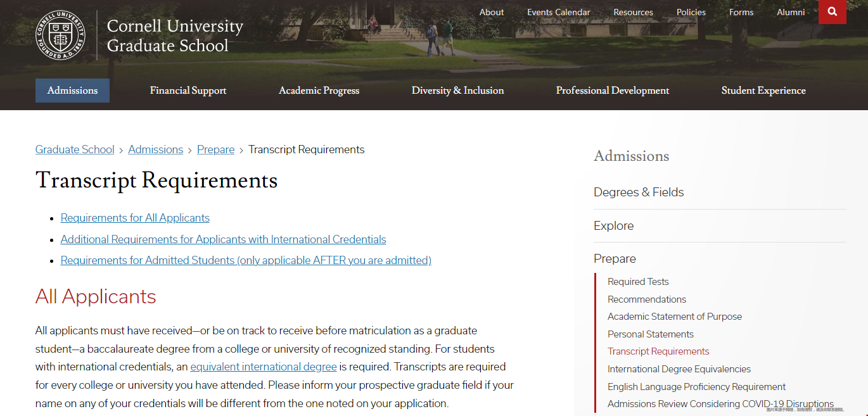Screen dimensions: 868x416
Task: Open the Events Calendar link
Action: coord(559,12)
